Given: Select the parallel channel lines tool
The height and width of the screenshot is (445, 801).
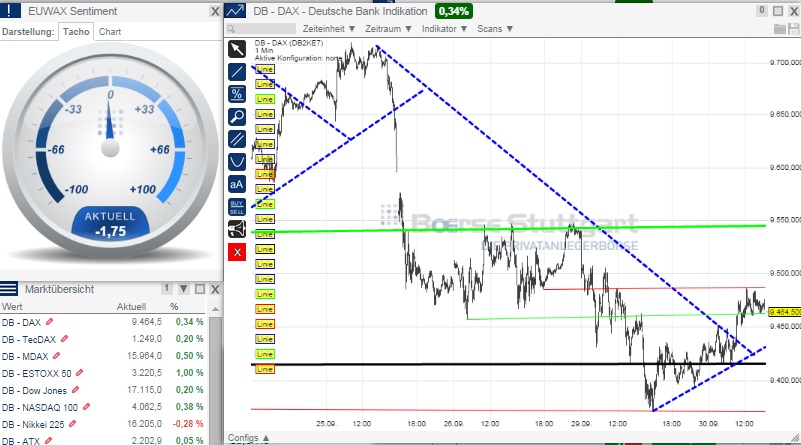Looking at the screenshot, I should tap(237, 139).
